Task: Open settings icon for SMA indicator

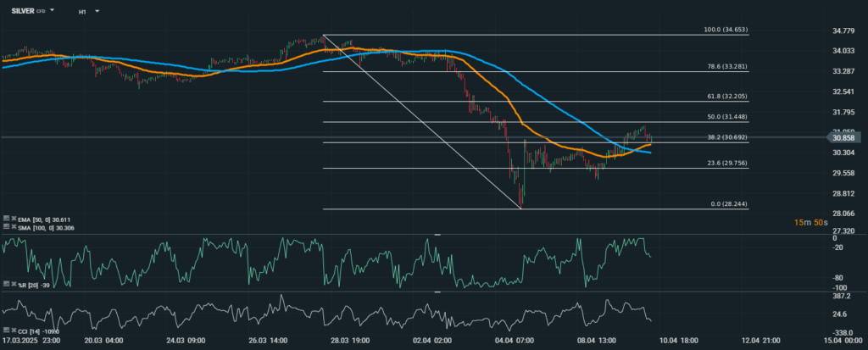Action: [5, 227]
